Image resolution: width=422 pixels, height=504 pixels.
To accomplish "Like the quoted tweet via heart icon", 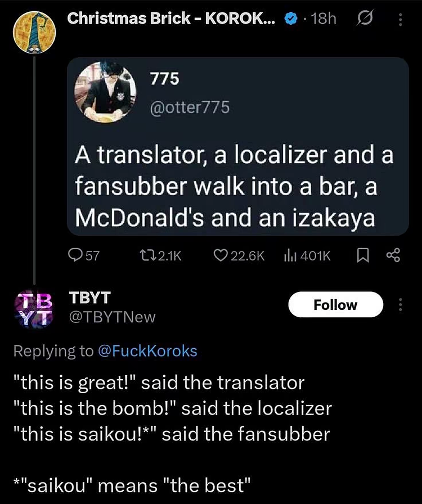I will (221, 255).
